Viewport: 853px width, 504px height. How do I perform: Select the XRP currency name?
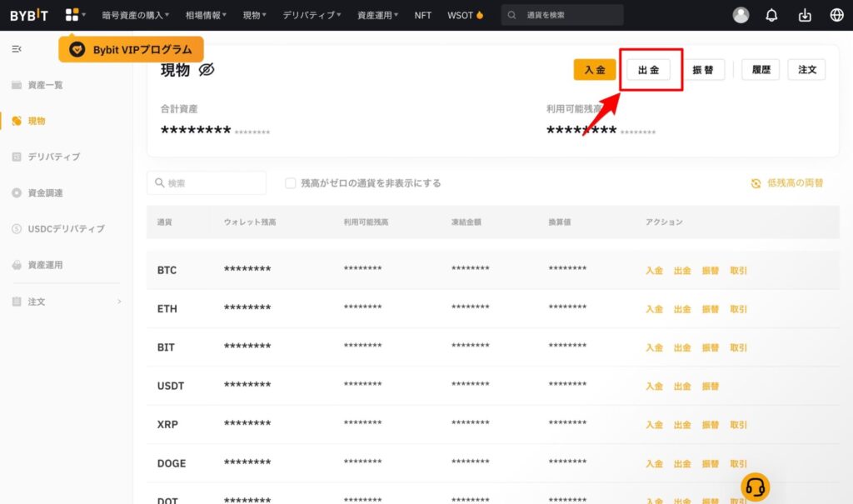167,425
